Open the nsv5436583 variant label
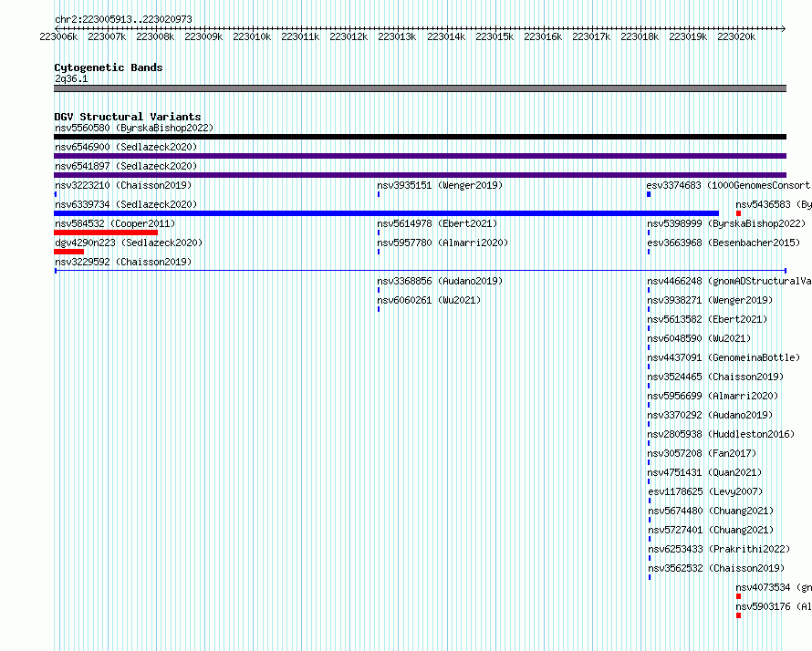 pos(774,204)
